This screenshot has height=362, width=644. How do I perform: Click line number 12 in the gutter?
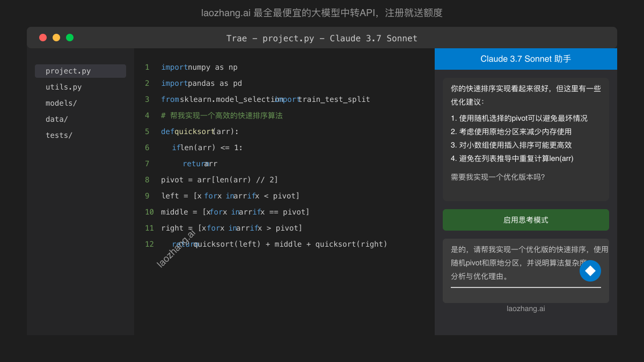pyautogui.click(x=149, y=244)
